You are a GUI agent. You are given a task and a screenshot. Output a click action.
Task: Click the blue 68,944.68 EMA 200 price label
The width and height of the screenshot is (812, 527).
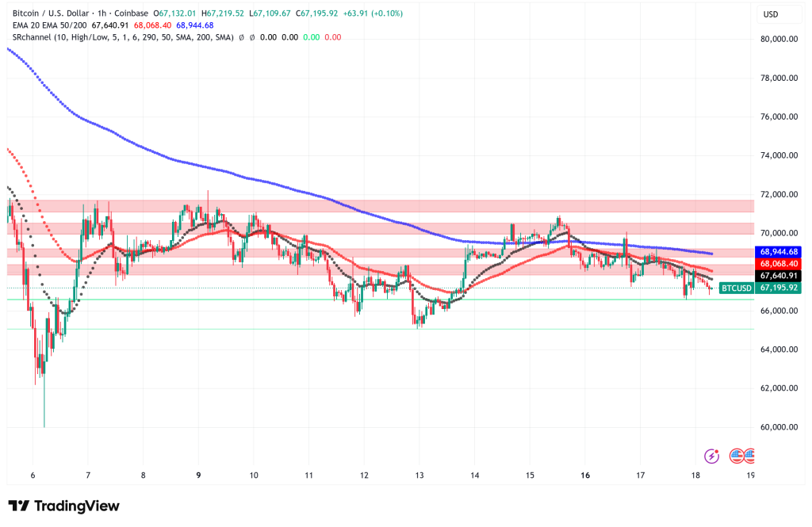[780, 251]
